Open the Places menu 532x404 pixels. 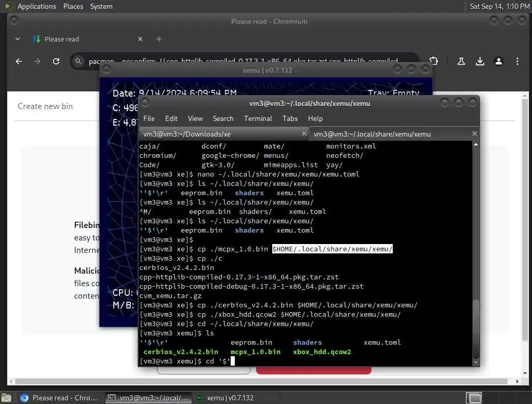point(73,6)
